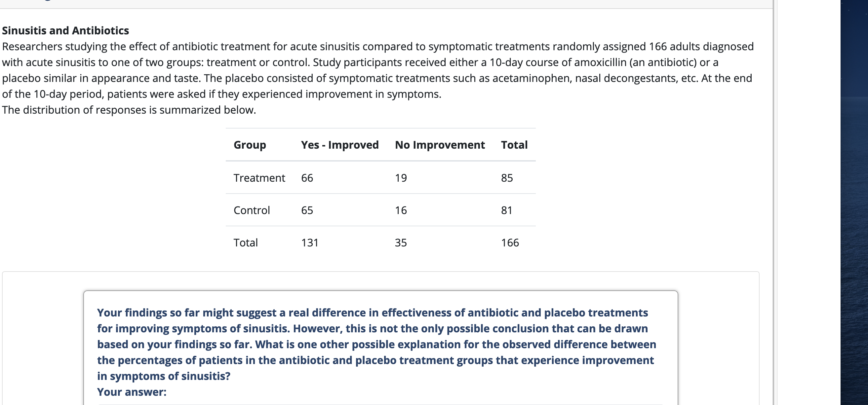Click the answer text field's top edge

click(380, 404)
